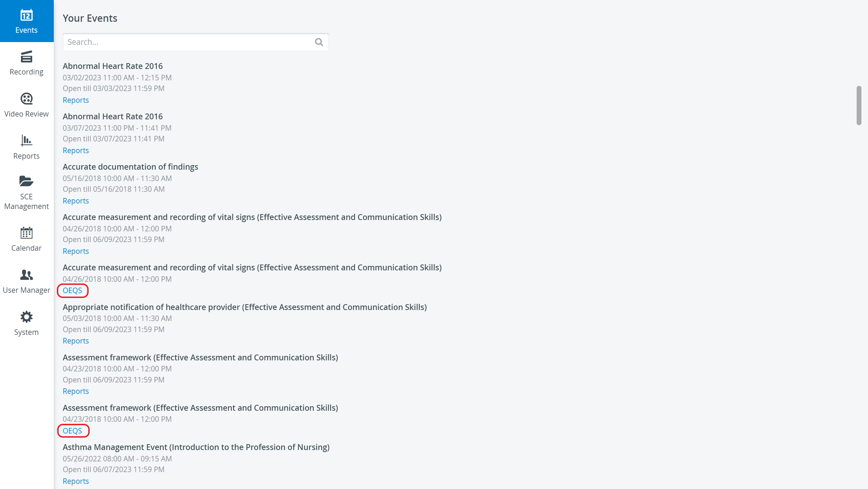Open the Events calendar icon in sidebar

tap(27, 16)
